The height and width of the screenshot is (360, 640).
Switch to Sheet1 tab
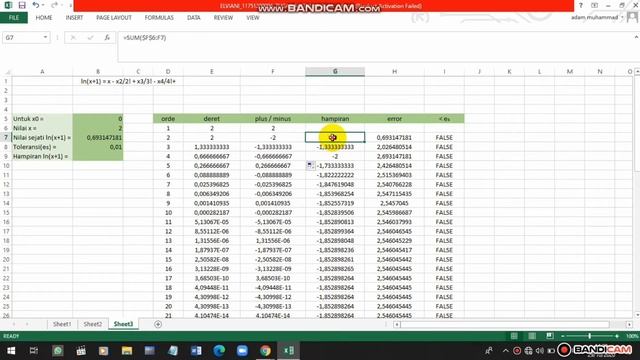pyautogui.click(x=62, y=324)
